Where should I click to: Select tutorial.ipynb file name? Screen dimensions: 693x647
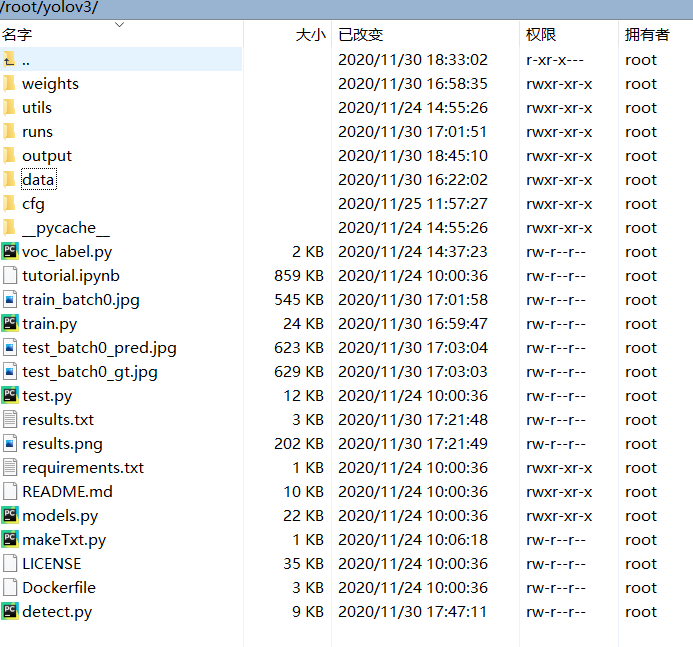(71, 276)
